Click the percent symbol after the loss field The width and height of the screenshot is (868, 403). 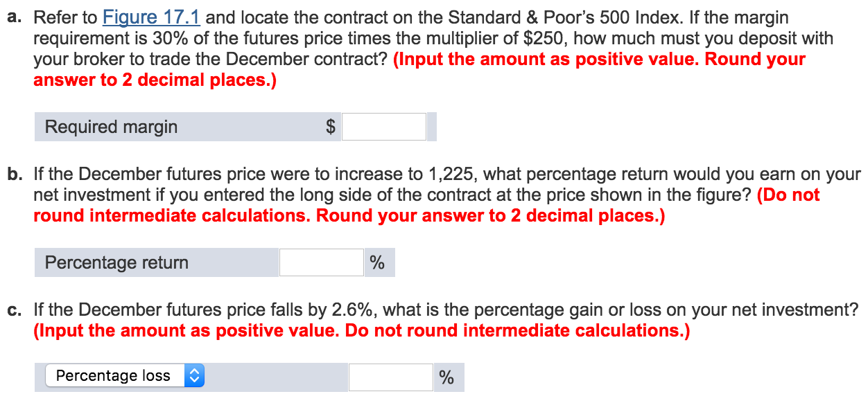(x=447, y=377)
